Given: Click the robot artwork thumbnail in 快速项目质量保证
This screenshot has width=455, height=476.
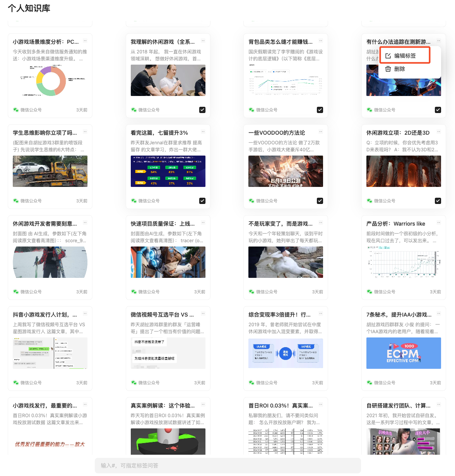Looking at the screenshot, I should coord(168,262).
